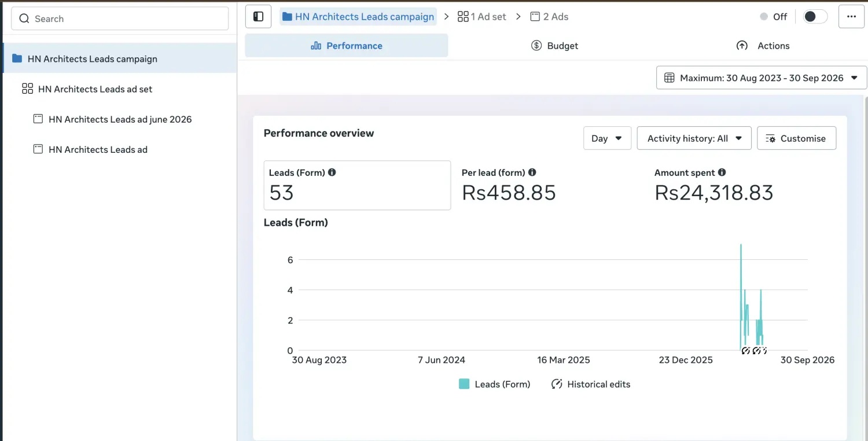Click the Off status label
Screen dimensions: 868x441
780,17
